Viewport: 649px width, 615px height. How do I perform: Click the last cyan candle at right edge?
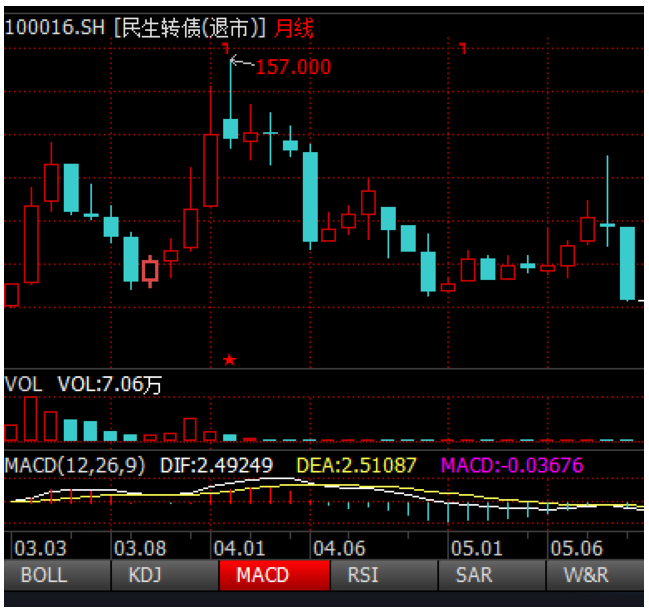coord(627,263)
